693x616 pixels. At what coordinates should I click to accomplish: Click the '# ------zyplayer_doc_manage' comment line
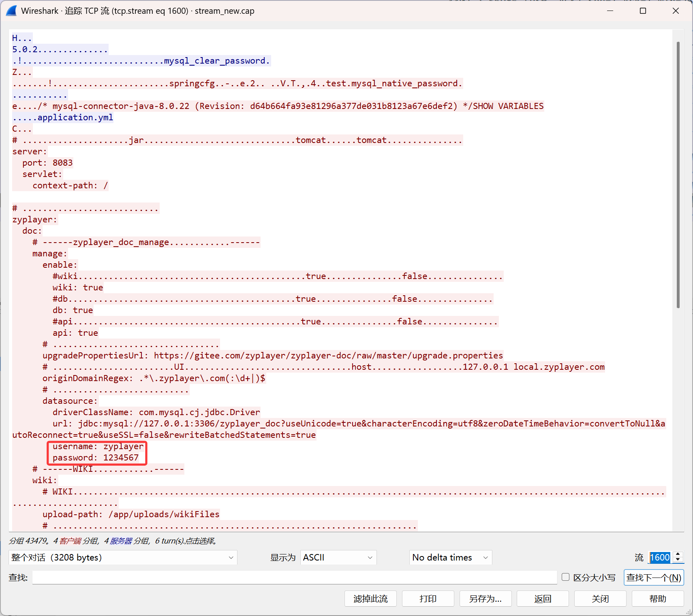[x=146, y=242]
